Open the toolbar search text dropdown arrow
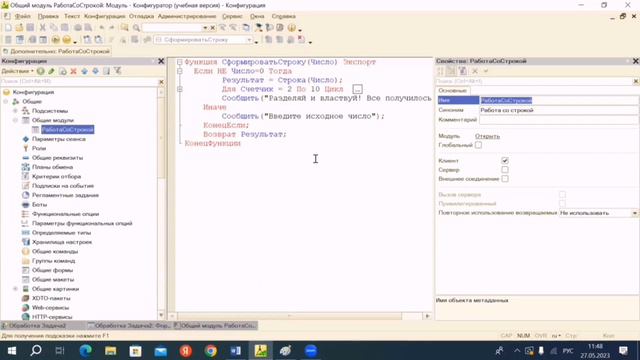 pyautogui.click(x=205, y=27)
